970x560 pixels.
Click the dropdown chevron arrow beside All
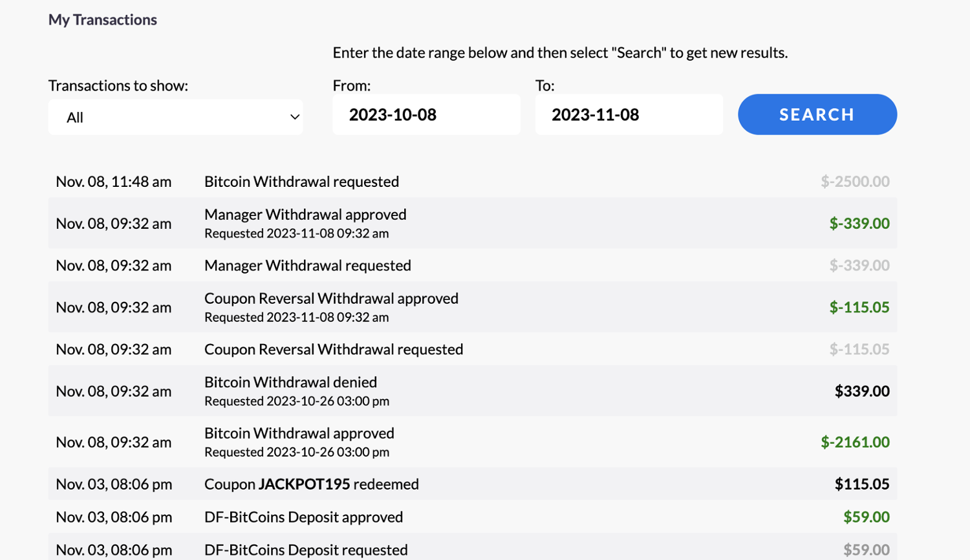pos(295,117)
